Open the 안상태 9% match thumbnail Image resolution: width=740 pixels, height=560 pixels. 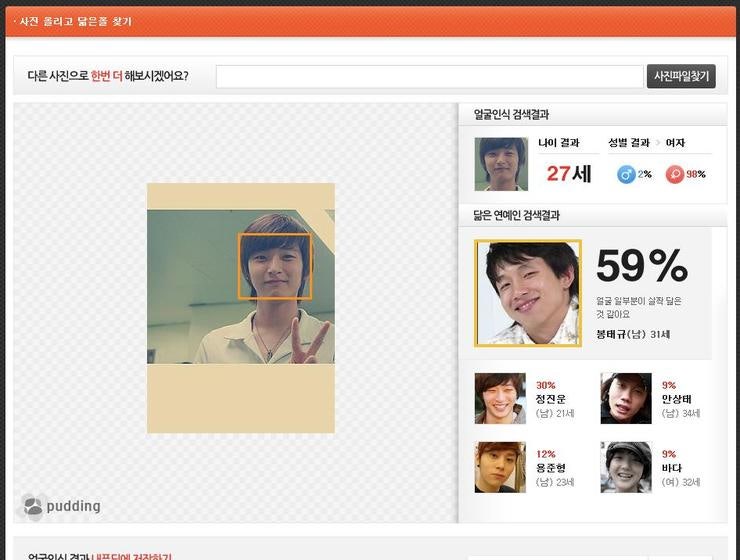click(x=626, y=399)
